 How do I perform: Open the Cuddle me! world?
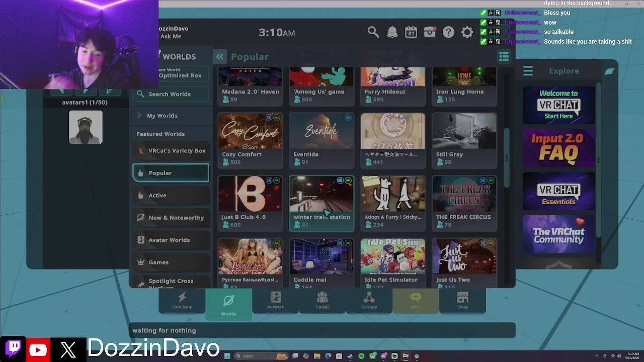tap(321, 263)
